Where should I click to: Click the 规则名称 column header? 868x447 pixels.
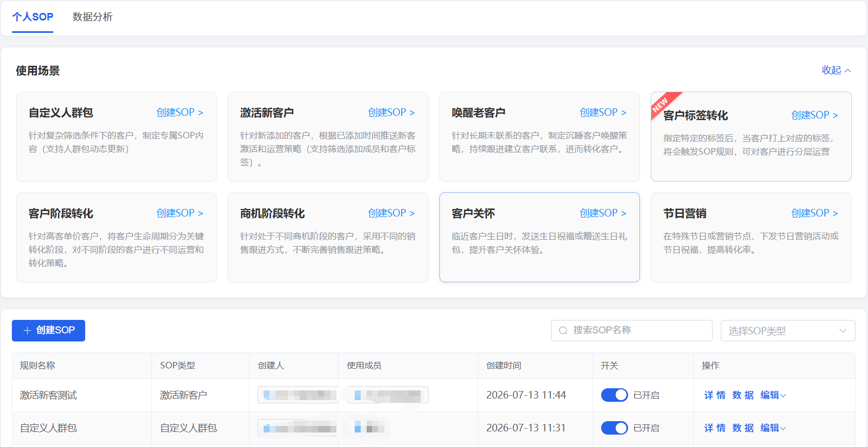(x=38, y=366)
